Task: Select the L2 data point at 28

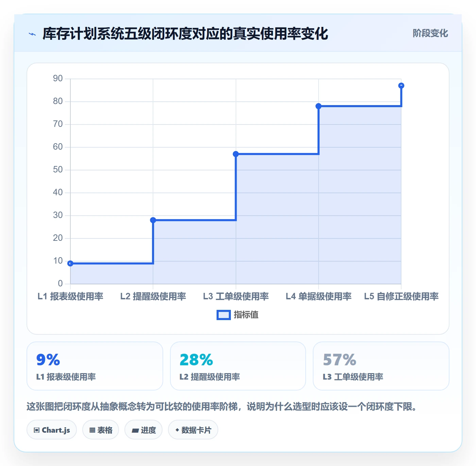Action: (x=153, y=220)
